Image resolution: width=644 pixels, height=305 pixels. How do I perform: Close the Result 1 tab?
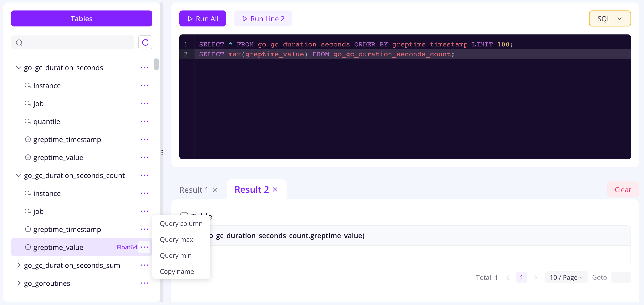tap(215, 190)
